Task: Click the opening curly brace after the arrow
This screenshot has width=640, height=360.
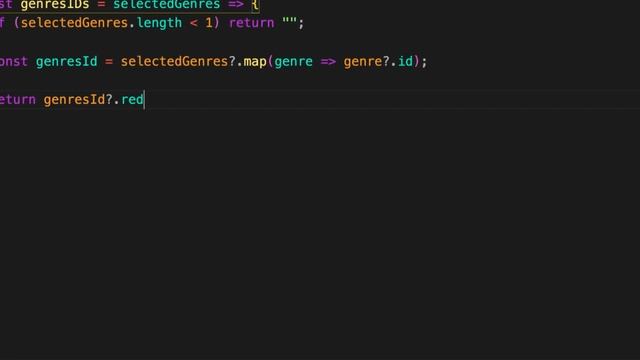Action: (255, 5)
